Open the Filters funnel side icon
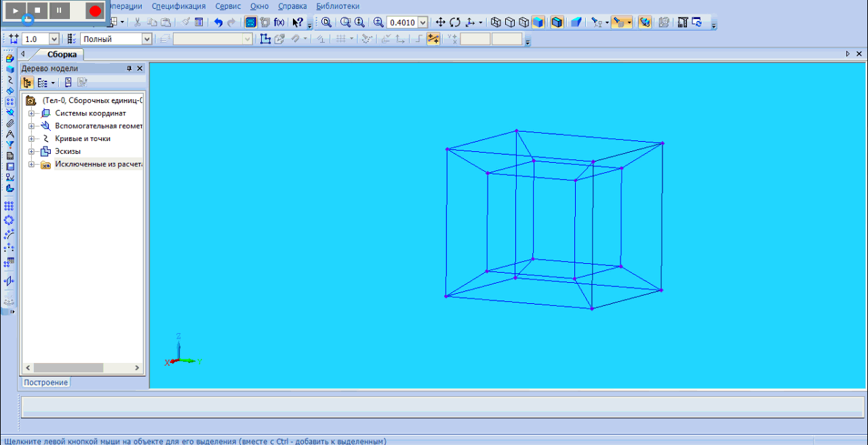Viewport: 868px width, 445px height. [9, 144]
